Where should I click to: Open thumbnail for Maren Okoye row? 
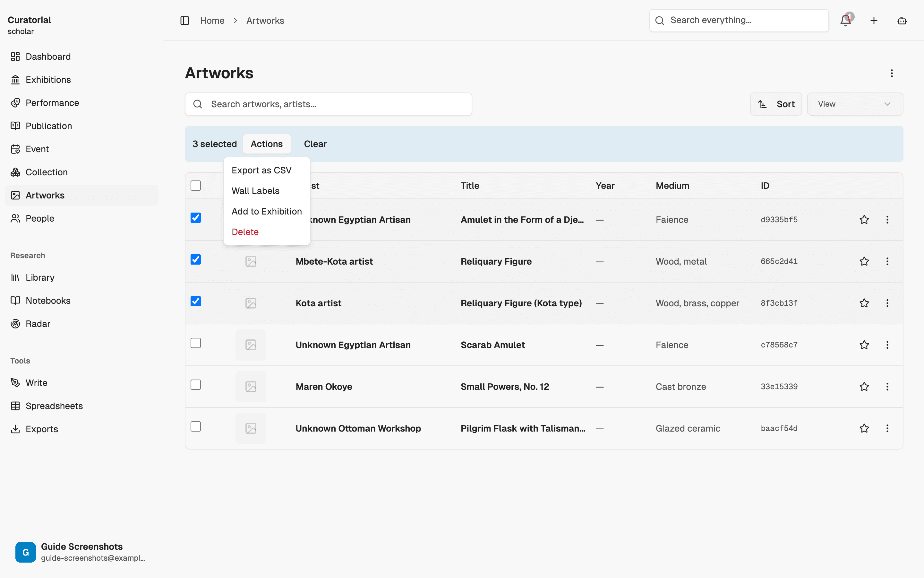pyautogui.click(x=251, y=387)
